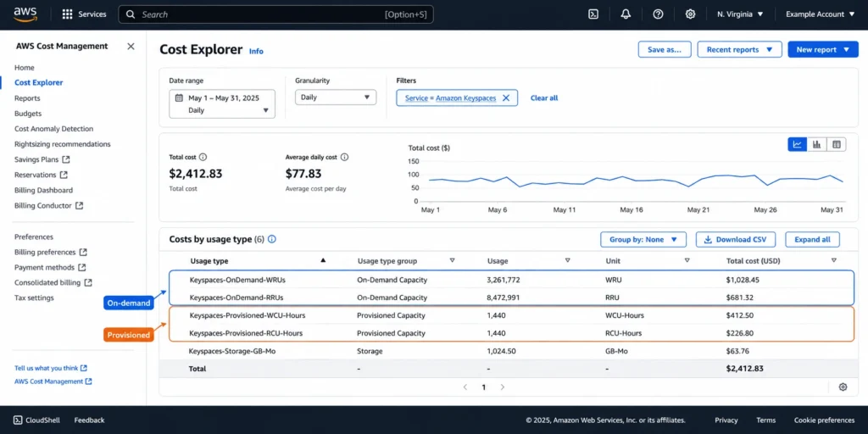The image size is (868, 434).
Task: Click the Keyspaces-OnDemand-WRUs row
Action: coord(511,280)
